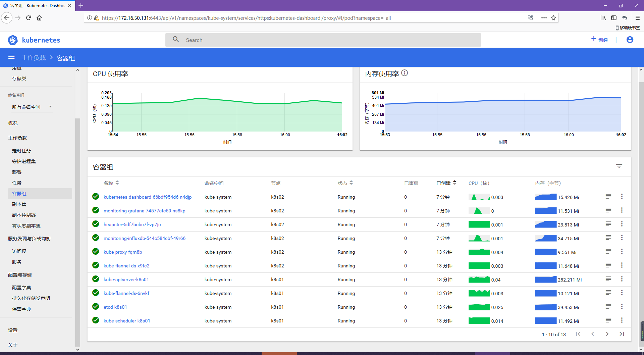Open Deployments (部署) in sidebar

(x=17, y=172)
